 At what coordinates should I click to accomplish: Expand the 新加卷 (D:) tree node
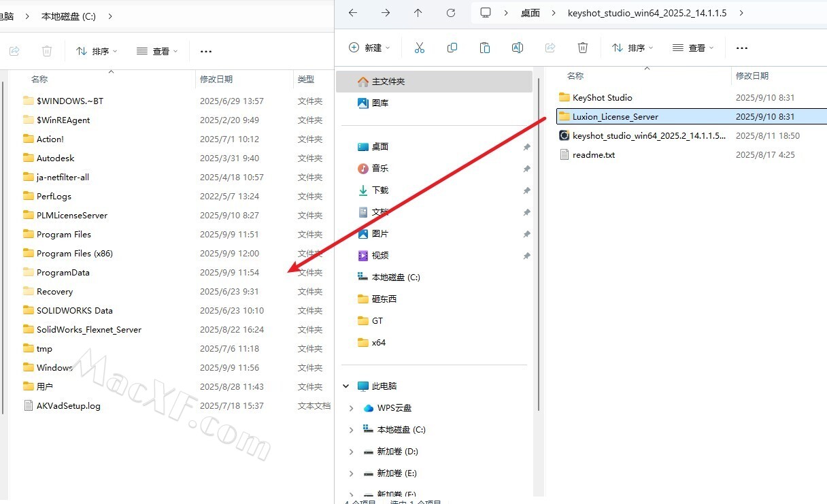(351, 452)
